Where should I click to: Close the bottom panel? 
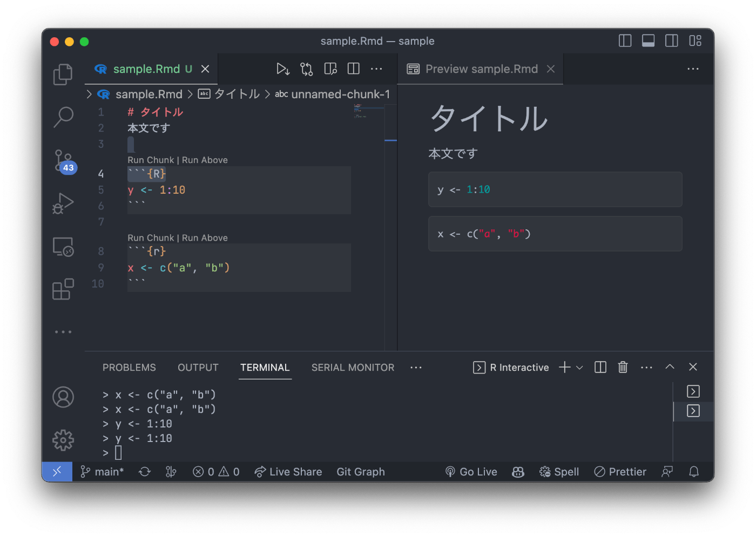693,367
